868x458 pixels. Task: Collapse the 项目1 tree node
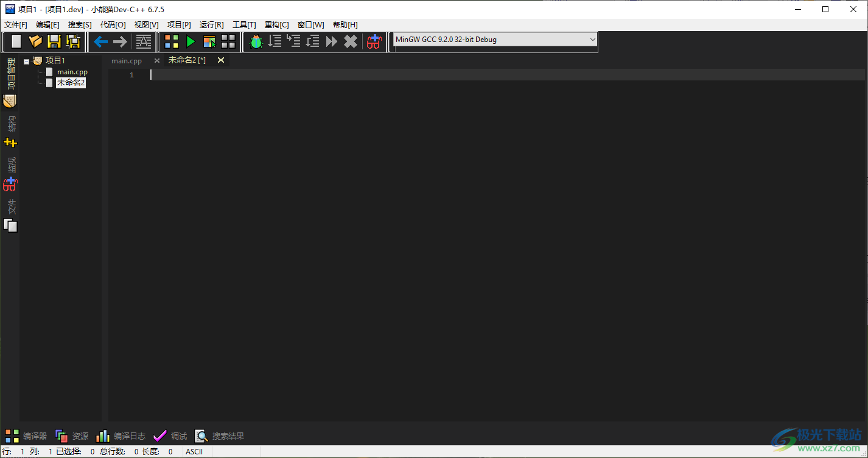26,62
